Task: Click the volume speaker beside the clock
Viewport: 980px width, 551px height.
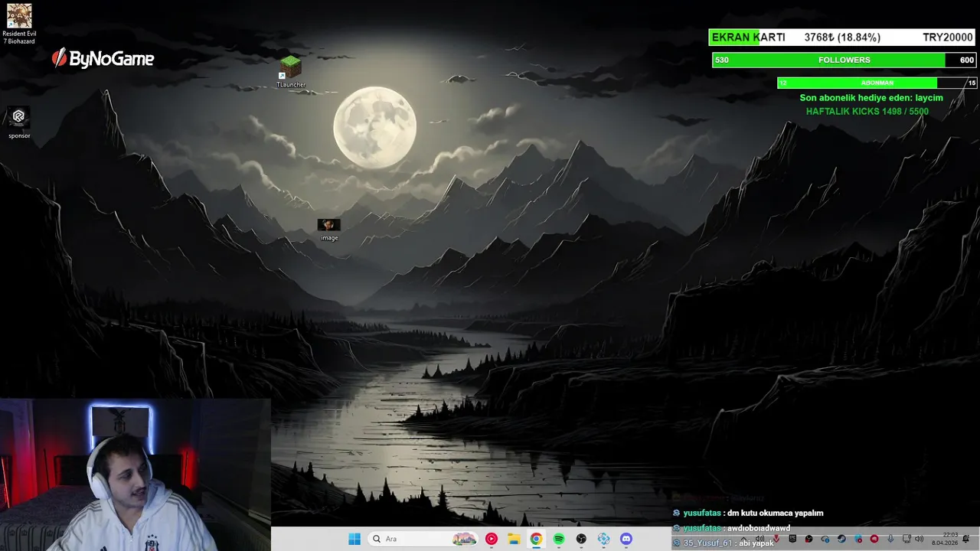Action: [919, 539]
